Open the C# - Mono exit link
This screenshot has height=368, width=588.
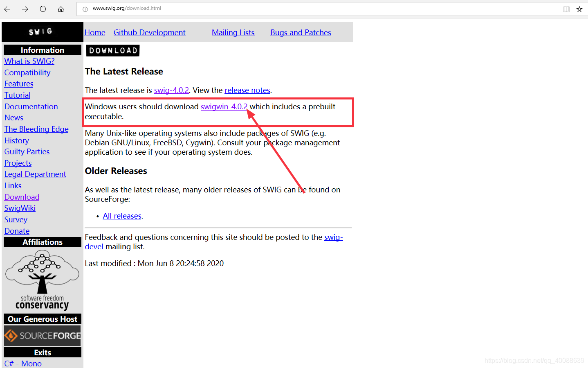click(23, 363)
